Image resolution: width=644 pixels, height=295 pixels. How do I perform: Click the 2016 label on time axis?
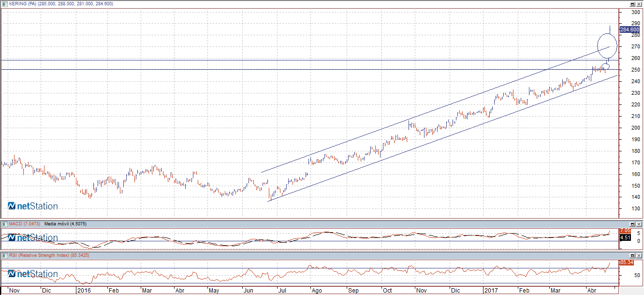coord(84,291)
